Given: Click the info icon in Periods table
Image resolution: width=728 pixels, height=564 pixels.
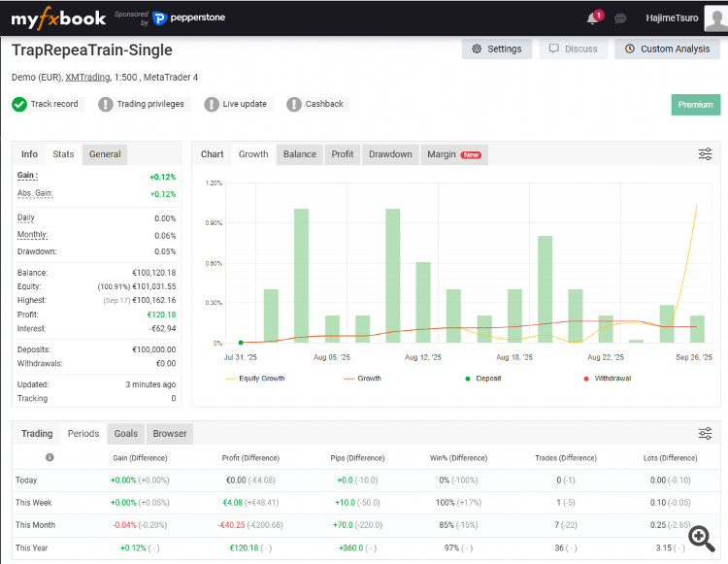Looking at the screenshot, I should coord(50,457).
